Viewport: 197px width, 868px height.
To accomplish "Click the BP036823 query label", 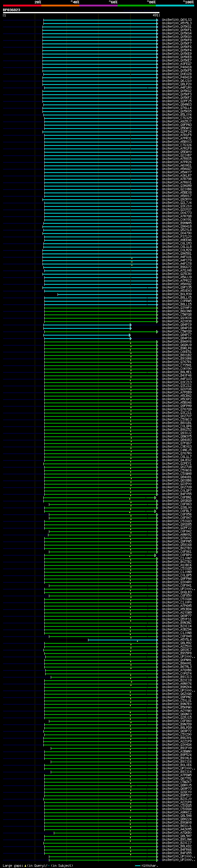I will [11, 10].
